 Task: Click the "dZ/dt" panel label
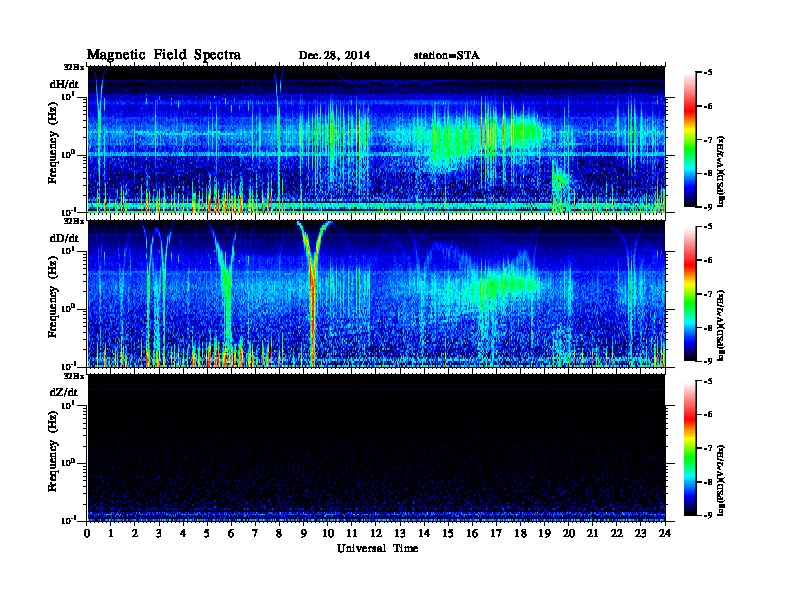tap(64, 392)
